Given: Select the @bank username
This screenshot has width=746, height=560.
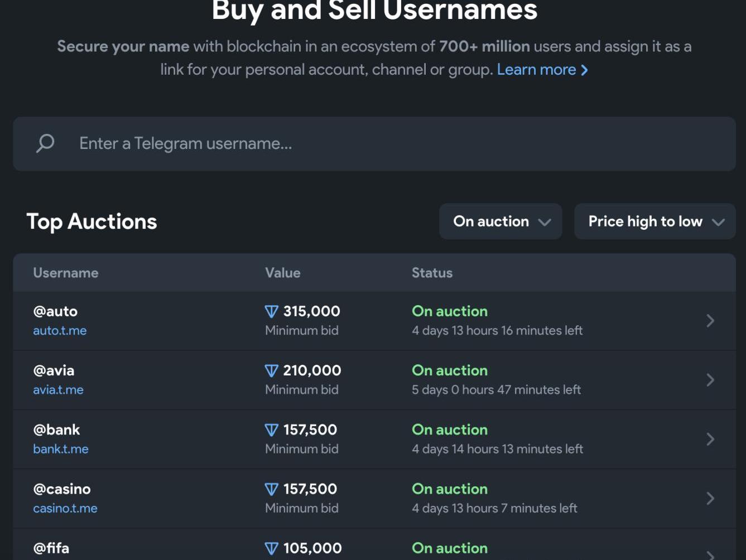Looking at the screenshot, I should pos(56,429).
